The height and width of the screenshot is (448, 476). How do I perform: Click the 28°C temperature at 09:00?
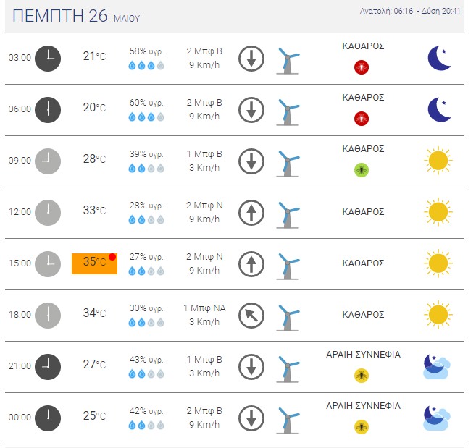coord(94,159)
